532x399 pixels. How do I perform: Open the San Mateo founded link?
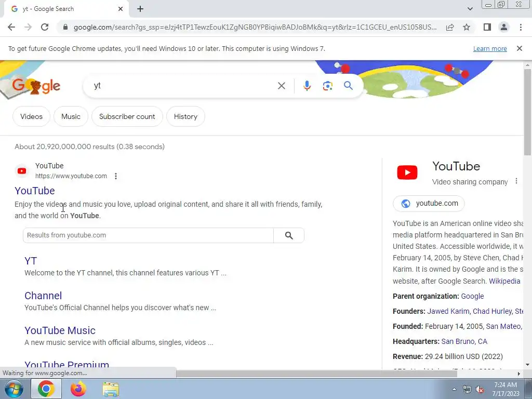(x=503, y=326)
